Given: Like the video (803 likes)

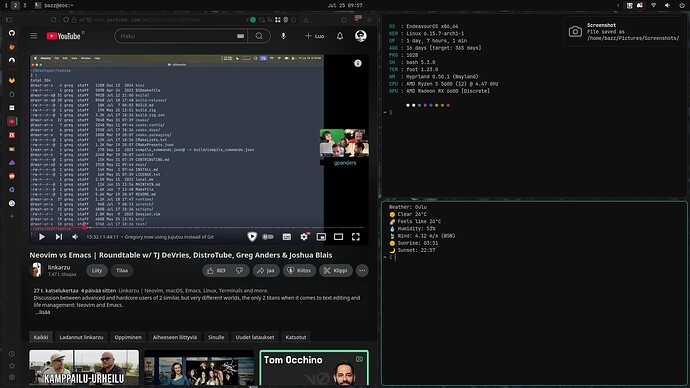Looking at the screenshot, I should [216, 271].
